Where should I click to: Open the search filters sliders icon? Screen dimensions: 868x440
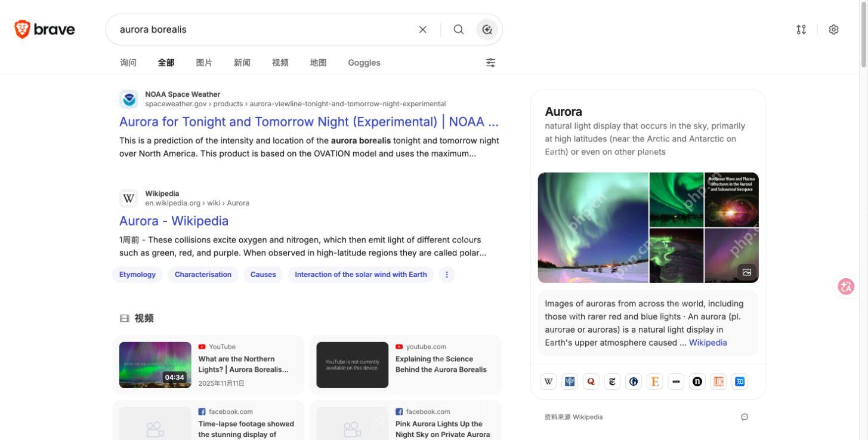tap(490, 63)
